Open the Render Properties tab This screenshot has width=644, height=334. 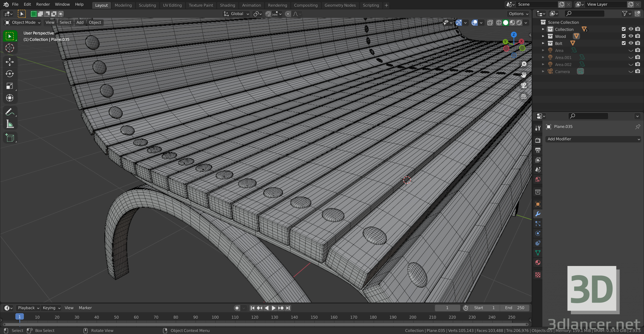[x=538, y=140]
